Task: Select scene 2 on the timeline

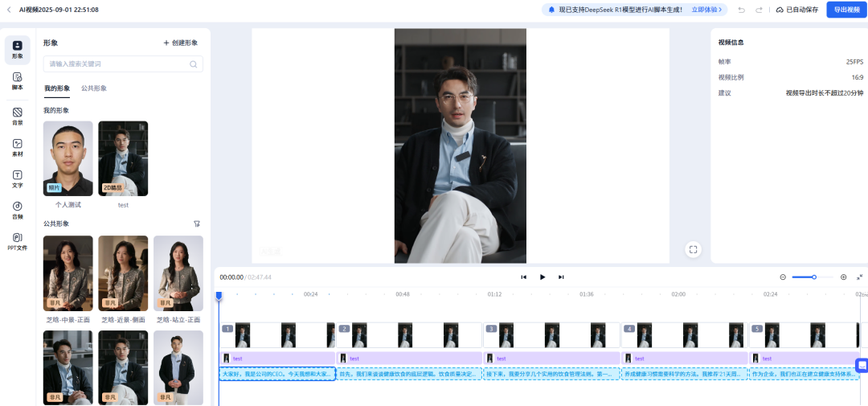Action: (410, 335)
